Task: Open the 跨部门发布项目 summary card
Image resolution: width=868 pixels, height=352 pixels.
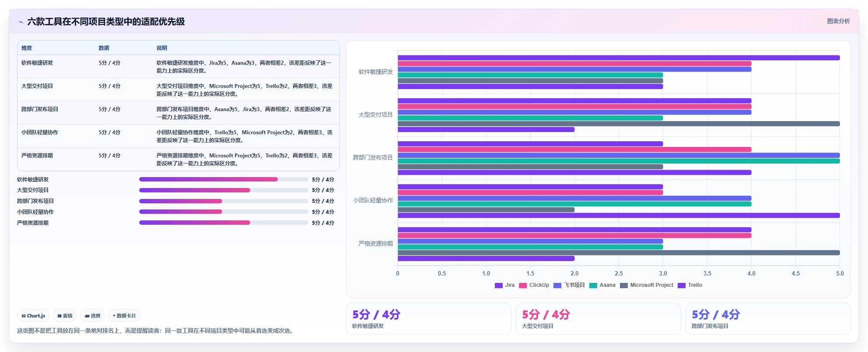Action: pos(768,319)
